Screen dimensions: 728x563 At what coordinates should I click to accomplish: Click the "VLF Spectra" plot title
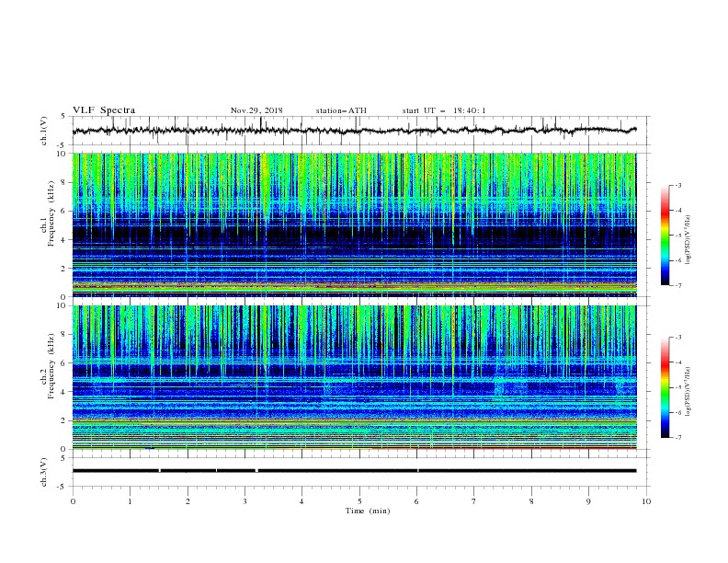pos(104,110)
